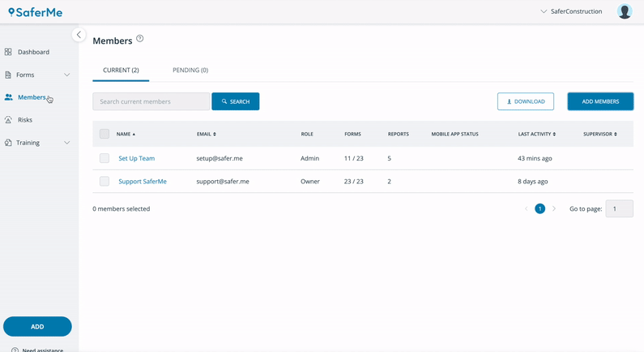The width and height of the screenshot is (644, 352).
Task: Expand the Forms submenu chevron
Action: click(x=67, y=75)
